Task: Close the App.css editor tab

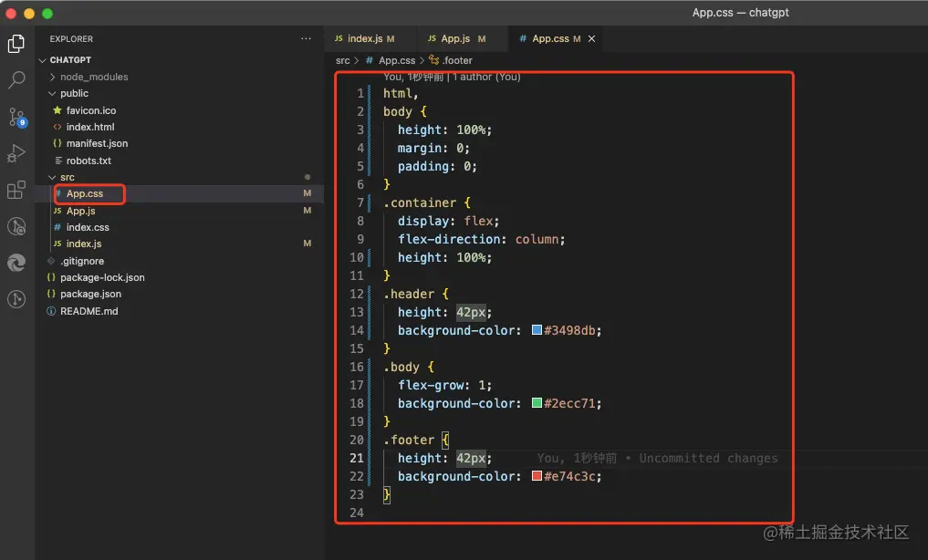Action: point(591,38)
